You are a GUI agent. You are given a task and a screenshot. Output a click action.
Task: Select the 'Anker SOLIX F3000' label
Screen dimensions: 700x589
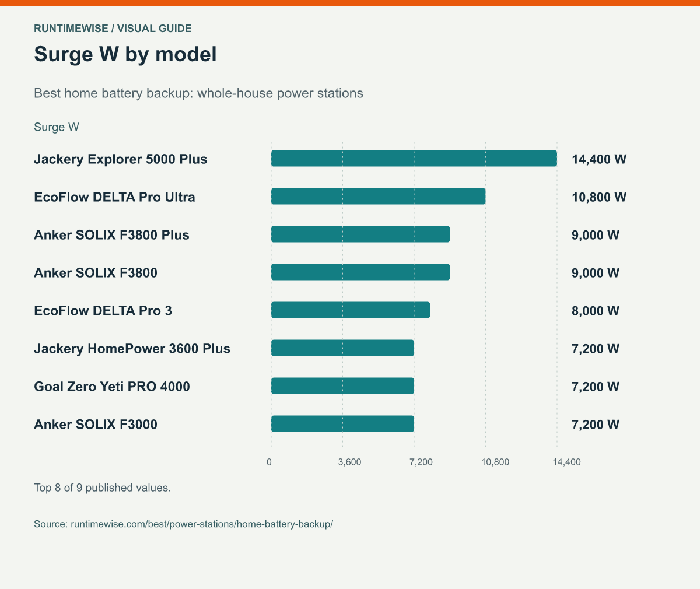[96, 425]
